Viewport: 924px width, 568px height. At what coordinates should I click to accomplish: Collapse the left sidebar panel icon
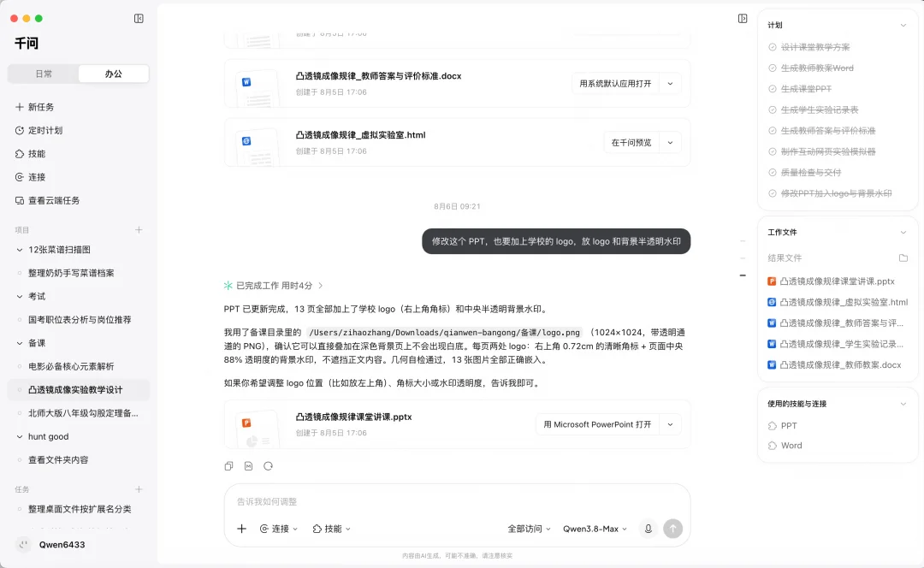pyautogui.click(x=139, y=18)
